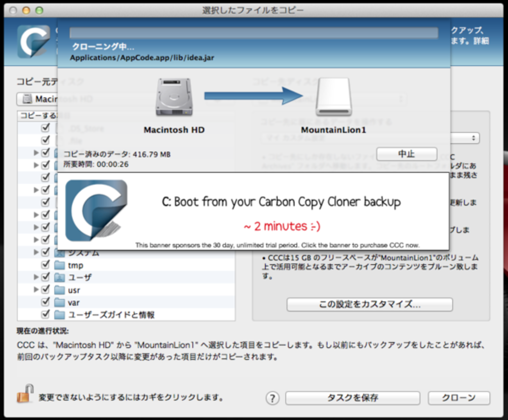This screenshot has height=420, width=508.
Task: Click the この設定をカスタマイズ... button
Action: (x=370, y=304)
